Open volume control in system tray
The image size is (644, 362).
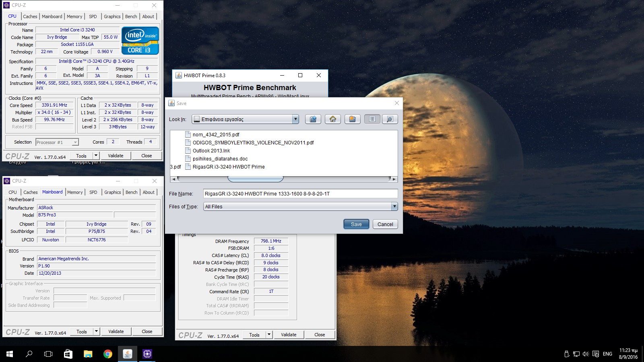point(586,354)
